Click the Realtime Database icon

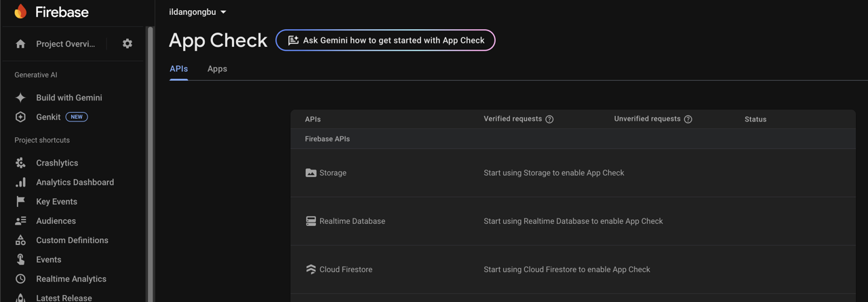click(x=311, y=221)
